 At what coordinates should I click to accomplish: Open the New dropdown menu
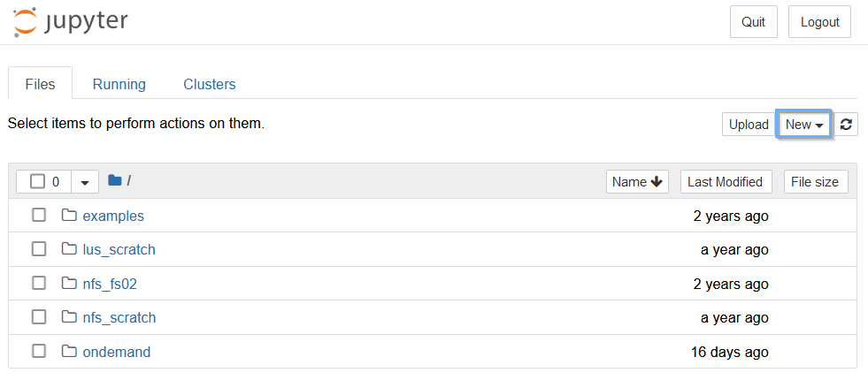pos(804,125)
